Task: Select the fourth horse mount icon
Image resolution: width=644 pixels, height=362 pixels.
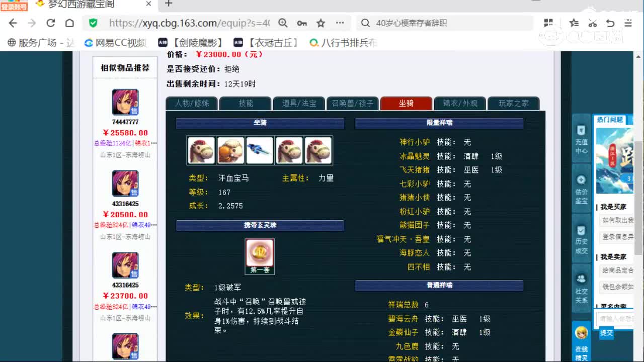Action: point(289,150)
